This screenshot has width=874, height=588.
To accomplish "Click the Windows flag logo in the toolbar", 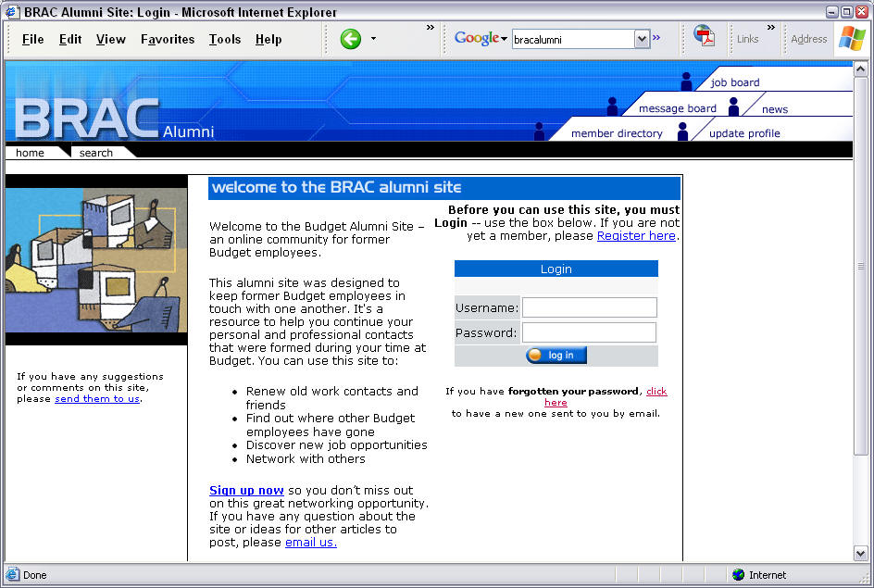I will [853, 39].
